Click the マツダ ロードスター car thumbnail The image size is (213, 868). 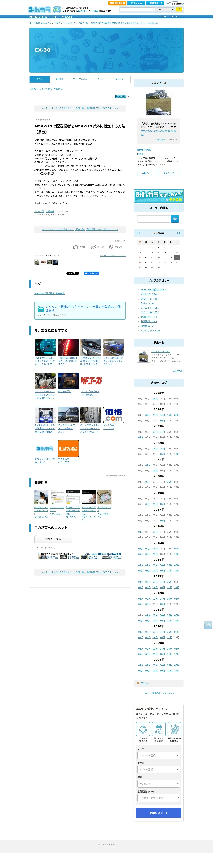point(143,357)
